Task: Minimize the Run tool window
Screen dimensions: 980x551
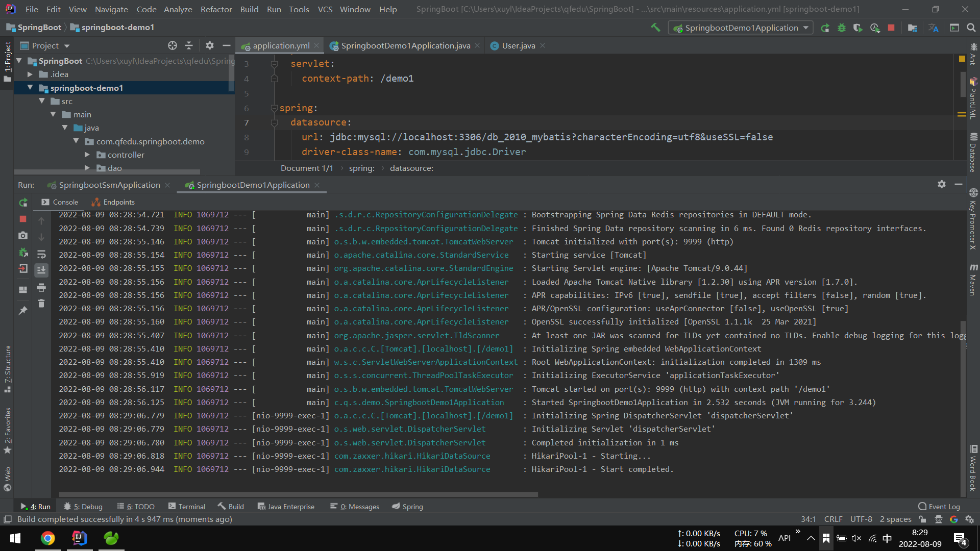Action: pos(959,184)
